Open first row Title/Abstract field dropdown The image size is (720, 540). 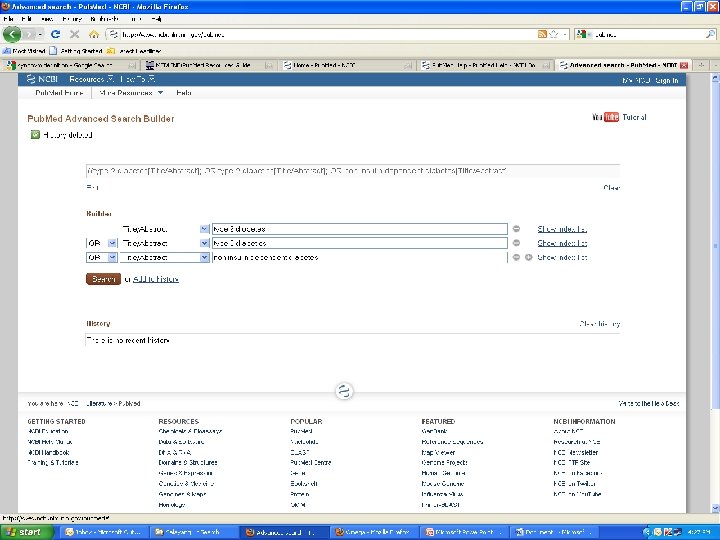[x=204, y=229]
